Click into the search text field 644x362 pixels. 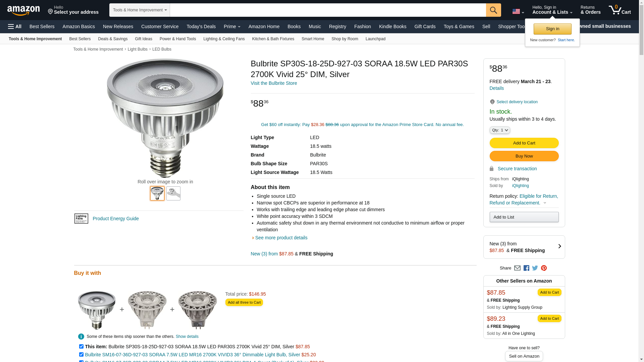328,10
